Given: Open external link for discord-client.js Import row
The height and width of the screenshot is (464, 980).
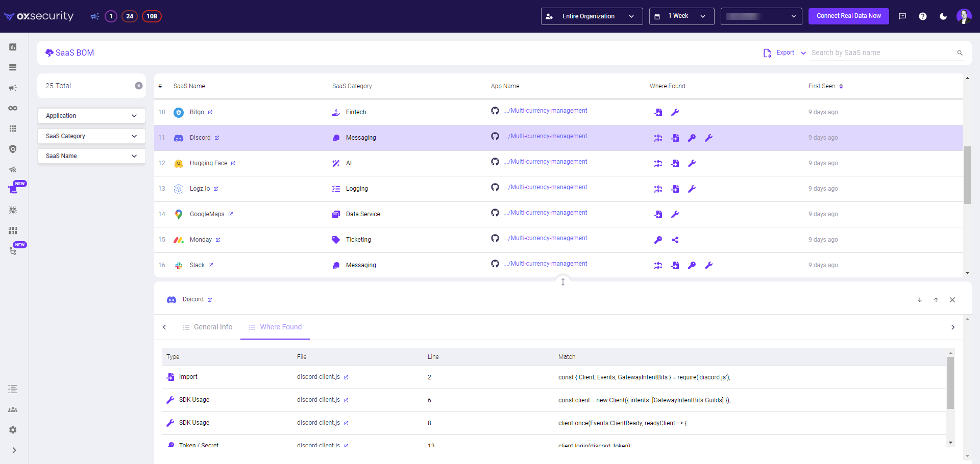Looking at the screenshot, I should click(346, 377).
